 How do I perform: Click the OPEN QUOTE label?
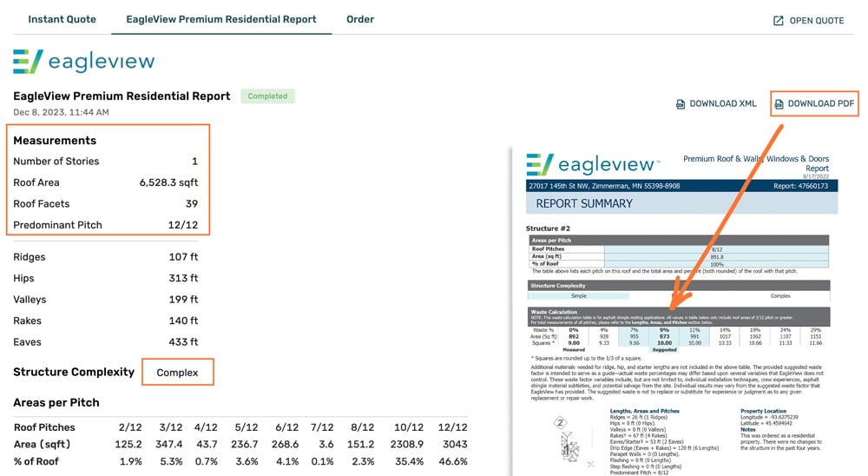[x=817, y=21]
